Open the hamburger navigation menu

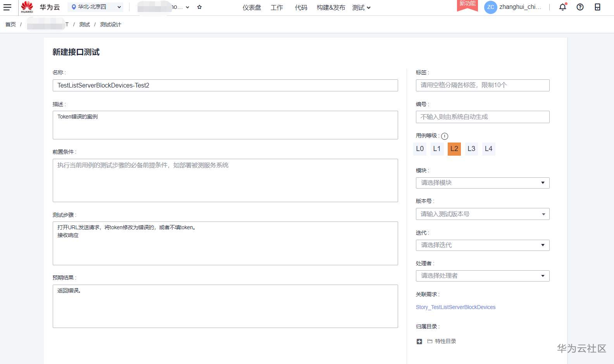tap(7, 7)
